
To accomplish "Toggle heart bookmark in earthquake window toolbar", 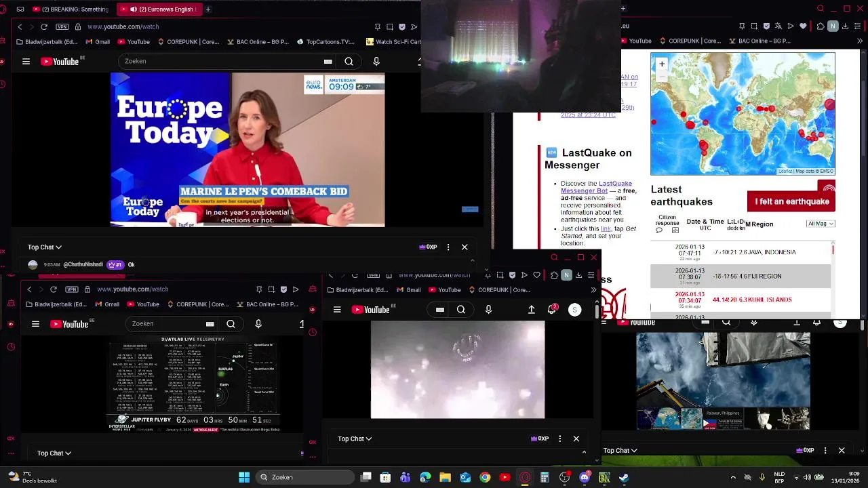I will pyautogui.click(x=804, y=26).
